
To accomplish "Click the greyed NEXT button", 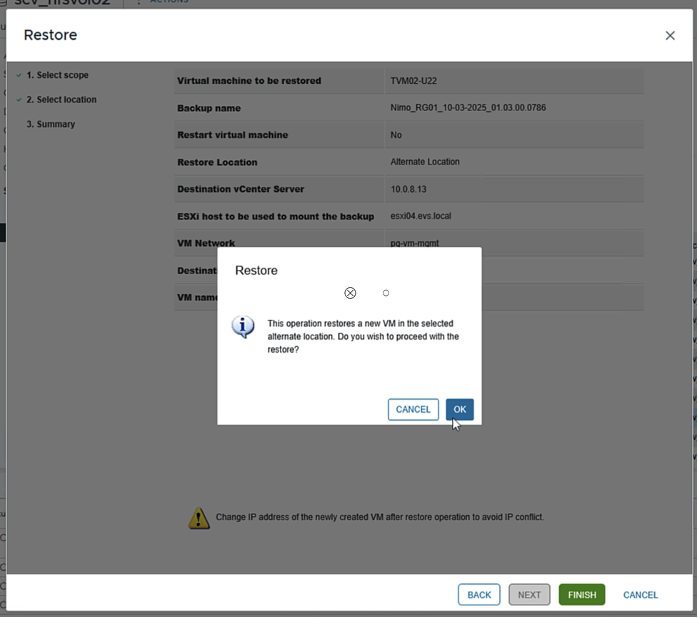I will tap(529, 595).
